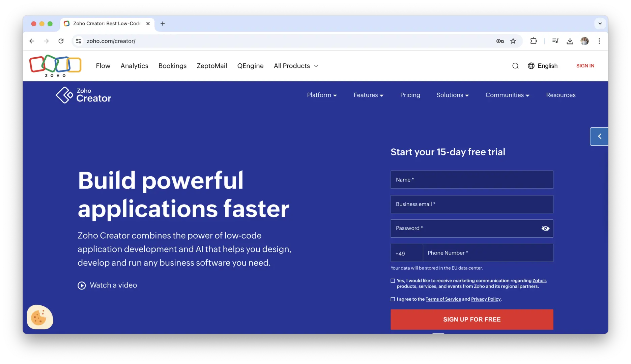Click SIGN UP FOR FREE button
Image resolution: width=631 pixels, height=364 pixels.
[472, 320]
